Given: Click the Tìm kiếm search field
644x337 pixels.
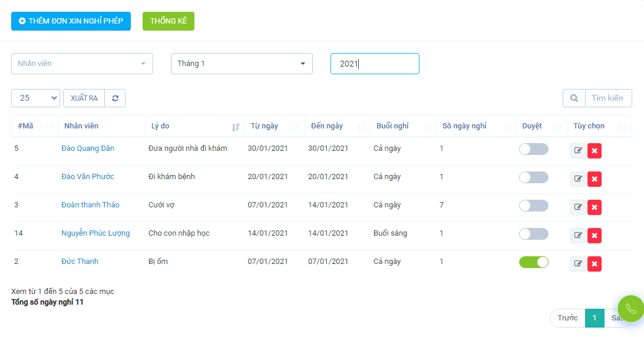Looking at the screenshot, I should click(x=608, y=98).
